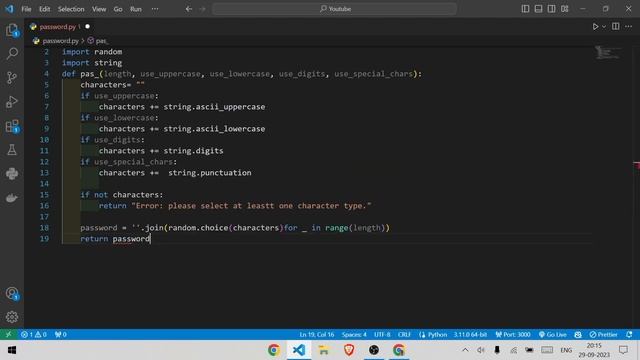Open the Windows action center
Image resolution: width=640 pixels, height=360 pixels.
623,350
